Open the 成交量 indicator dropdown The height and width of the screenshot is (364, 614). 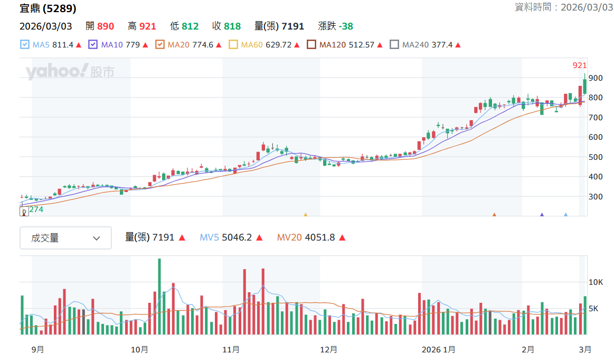tap(66, 238)
